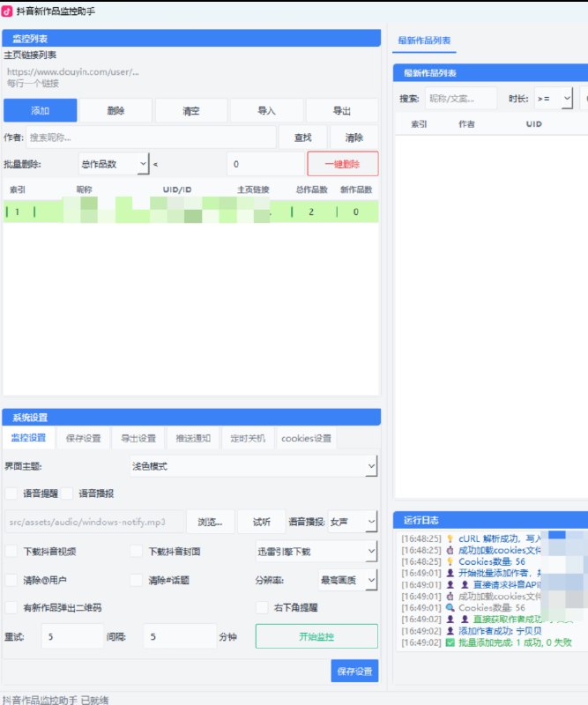Click the 导出 button
The image size is (588, 705).
tap(342, 111)
